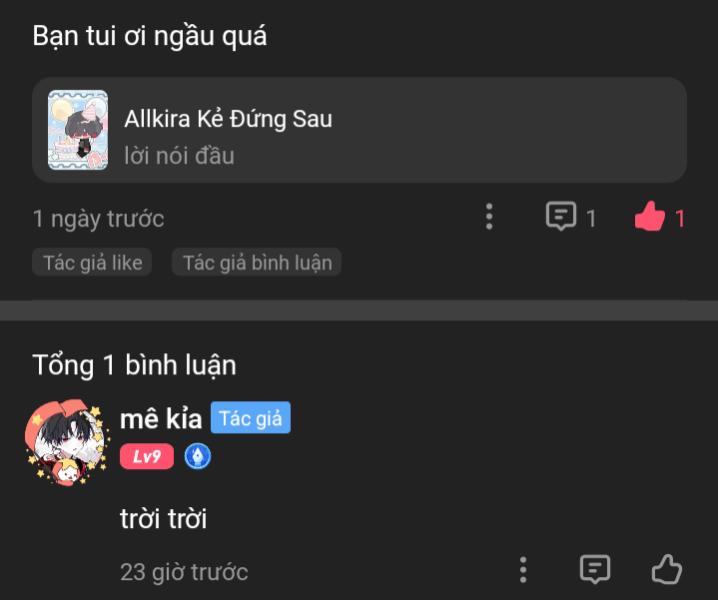
Task: Click the post's comment bubble icon
Action: click(x=561, y=217)
